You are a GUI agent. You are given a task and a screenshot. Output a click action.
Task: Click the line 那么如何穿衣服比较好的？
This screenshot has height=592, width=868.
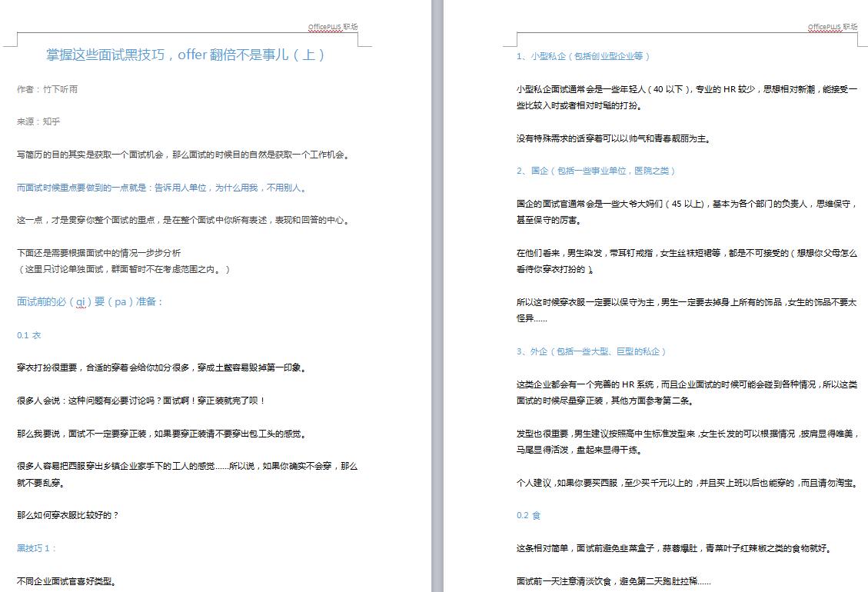point(68,515)
